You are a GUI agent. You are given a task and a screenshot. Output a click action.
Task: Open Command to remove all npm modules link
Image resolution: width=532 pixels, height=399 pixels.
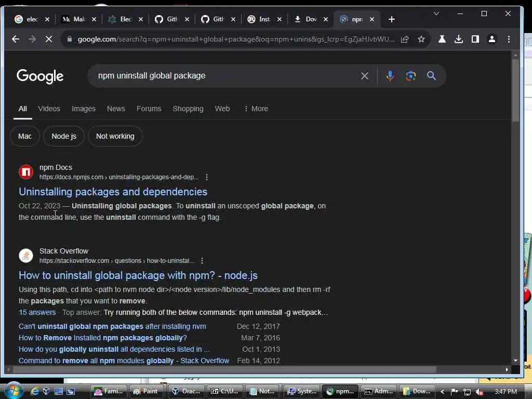(124, 361)
